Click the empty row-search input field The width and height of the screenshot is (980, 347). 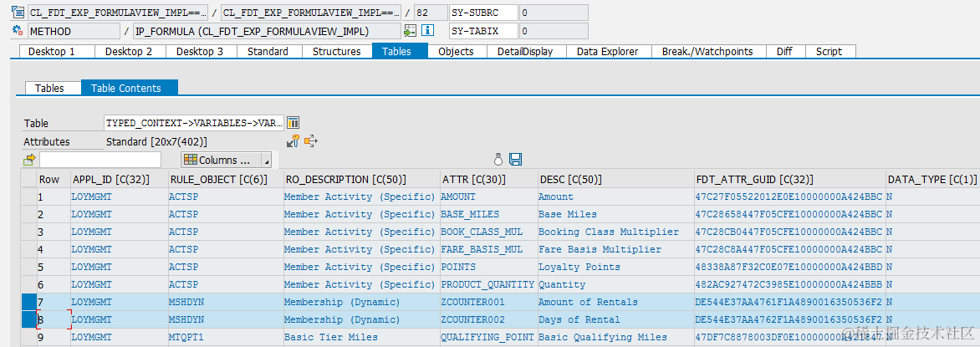(100, 160)
